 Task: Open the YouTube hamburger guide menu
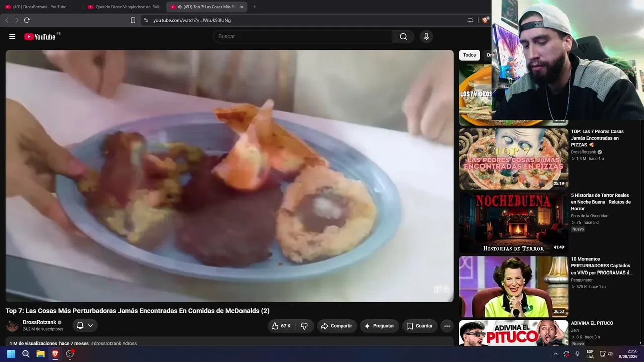coord(12,37)
